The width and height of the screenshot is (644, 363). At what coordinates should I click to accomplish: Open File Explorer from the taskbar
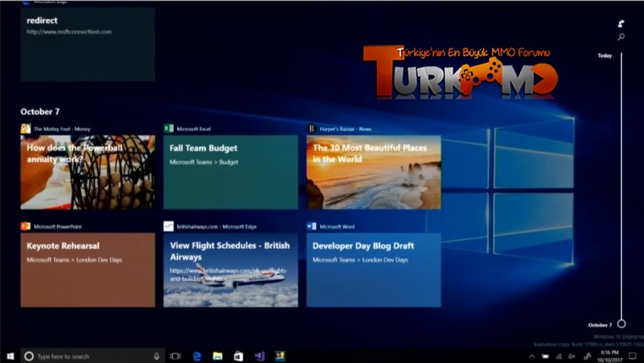pyautogui.click(x=218, y=356)
